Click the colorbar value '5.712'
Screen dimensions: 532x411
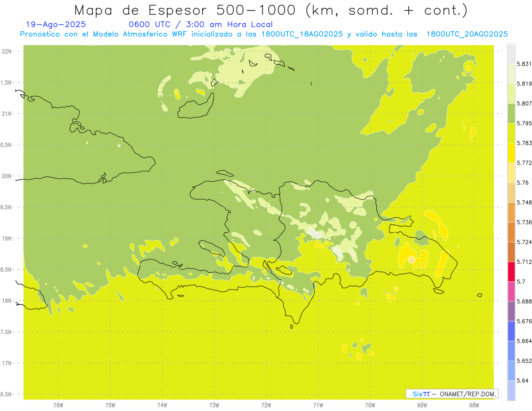pos(524,262)
